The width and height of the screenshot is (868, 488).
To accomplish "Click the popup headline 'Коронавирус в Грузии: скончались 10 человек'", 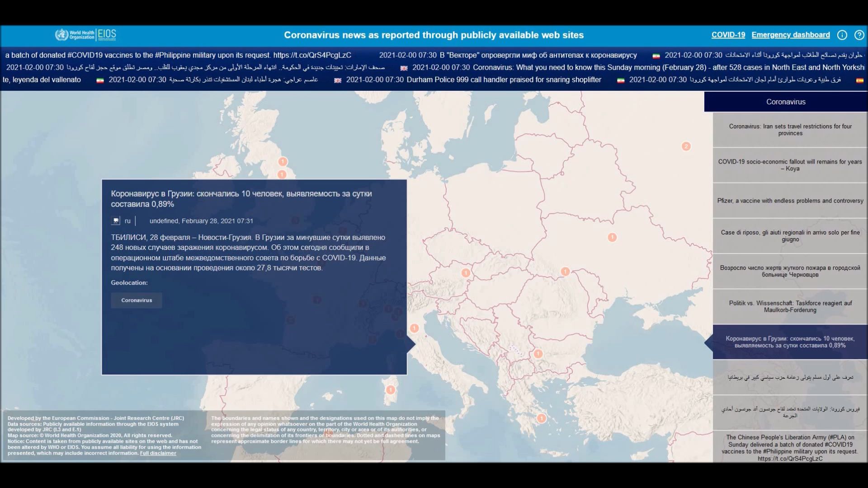I will (x=241, y=199).
